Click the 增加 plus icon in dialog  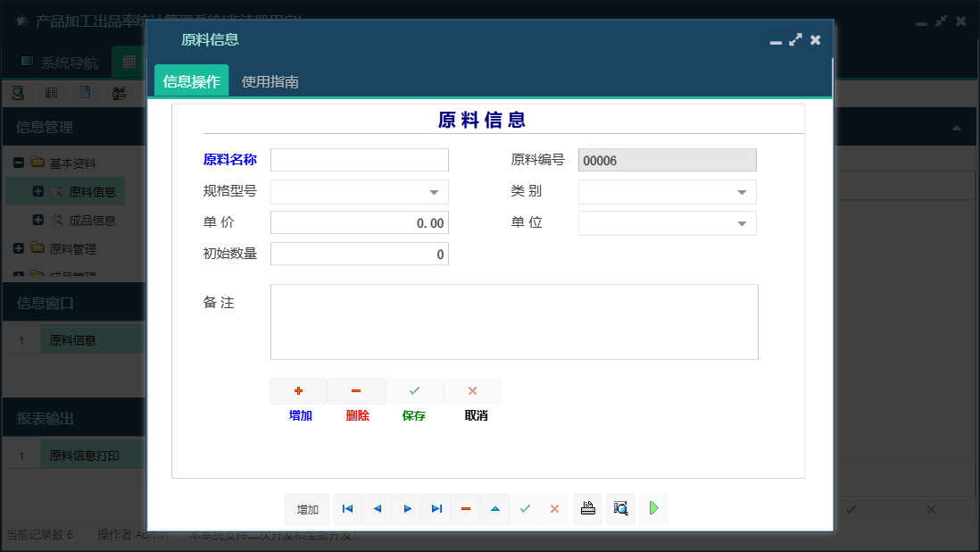click(x=298, y=390)
